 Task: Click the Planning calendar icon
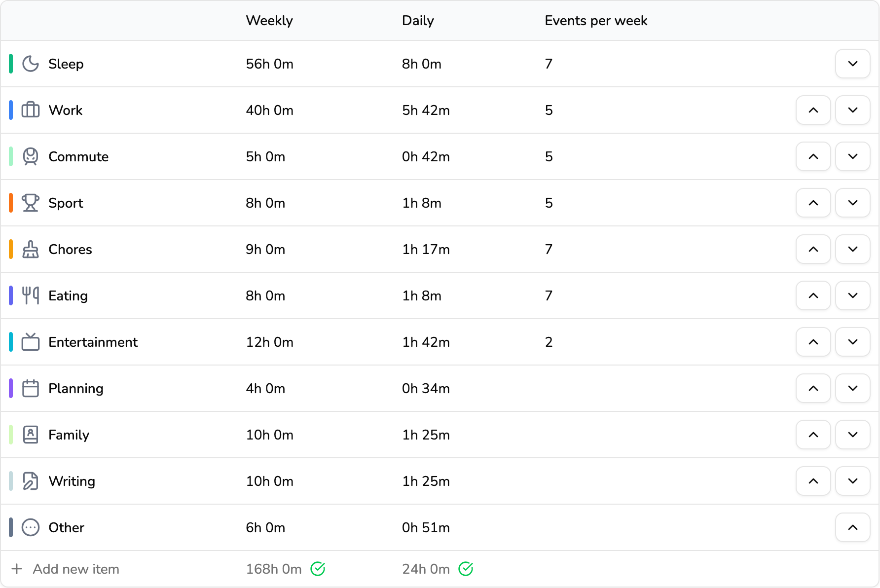(30, 388)
